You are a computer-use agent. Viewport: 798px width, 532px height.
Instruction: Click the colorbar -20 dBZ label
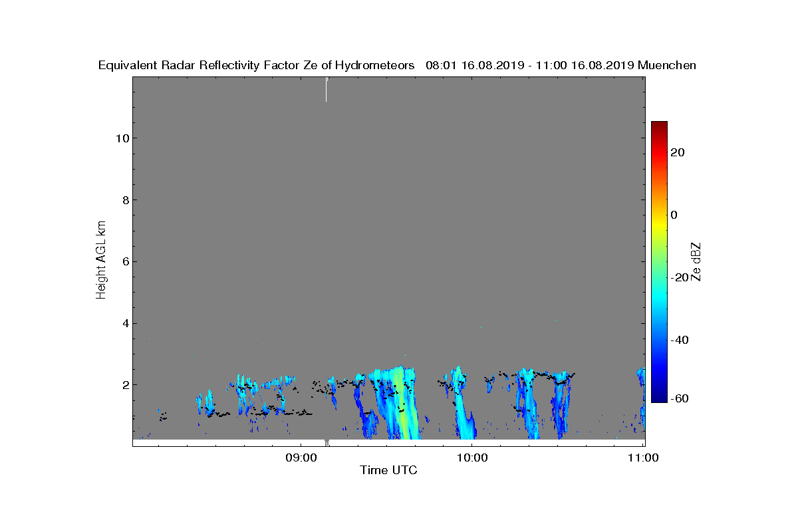click(x=680, y=277)
